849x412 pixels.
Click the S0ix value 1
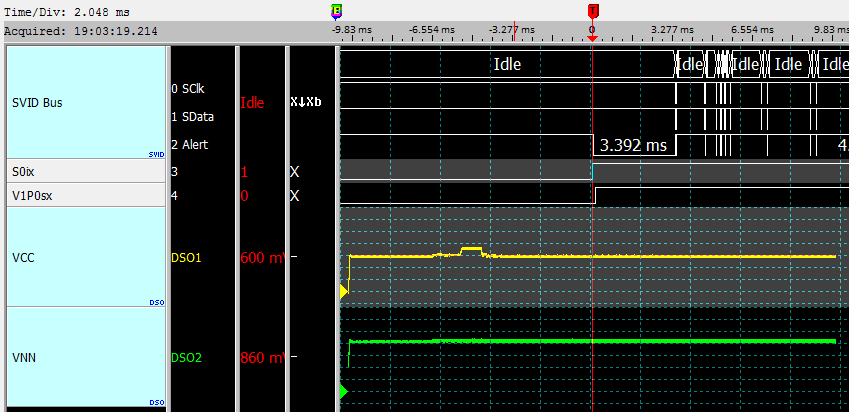click(244, 172)
